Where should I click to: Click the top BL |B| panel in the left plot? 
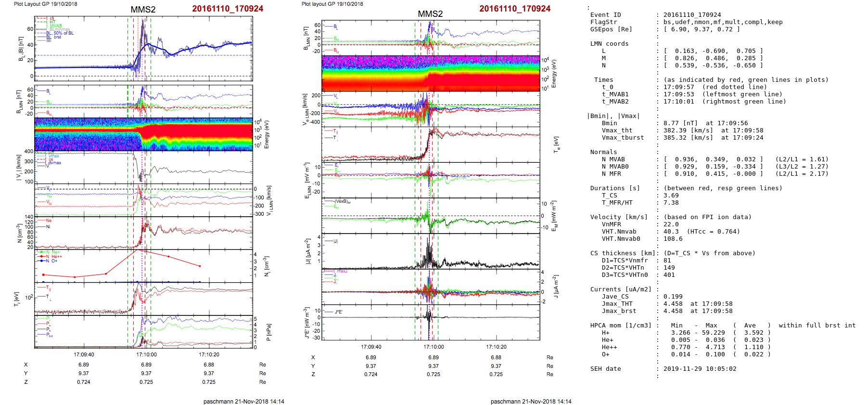[x=143, y=48]
